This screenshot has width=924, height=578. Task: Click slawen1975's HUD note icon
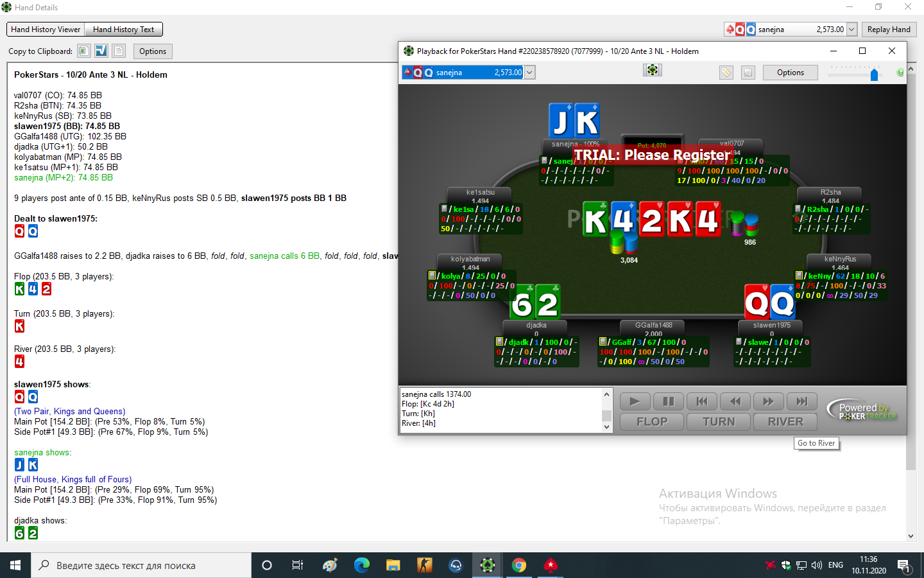point(739,342)
